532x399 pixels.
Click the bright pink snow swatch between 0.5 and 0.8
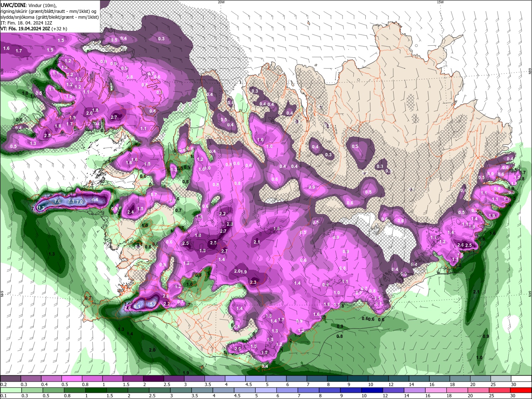71,379
